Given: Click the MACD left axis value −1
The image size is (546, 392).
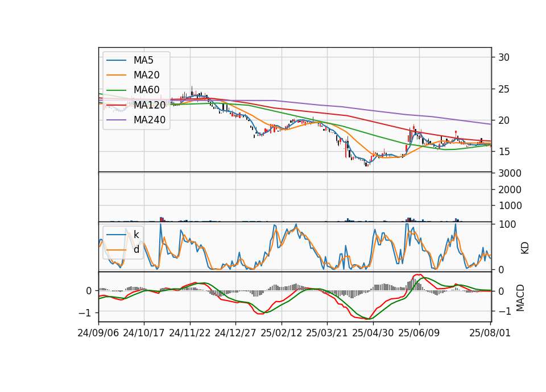Looking at the screenshot, I should (85, 313).
